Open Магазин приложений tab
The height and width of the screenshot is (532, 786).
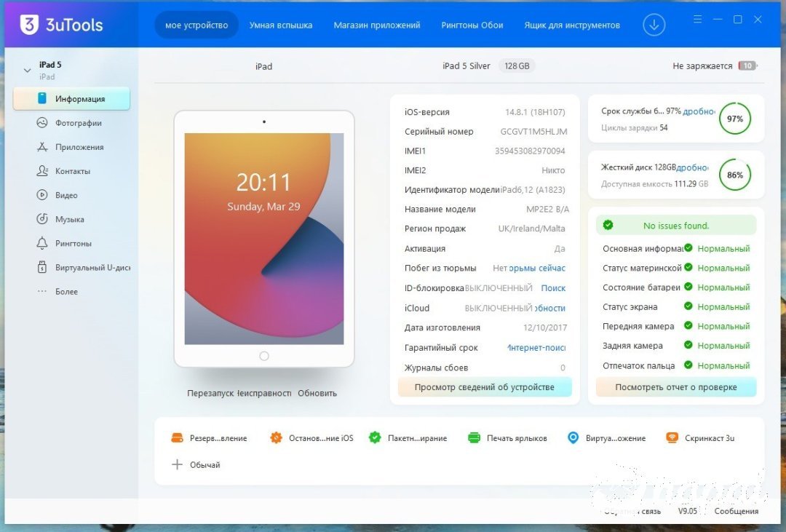(377, 25)
